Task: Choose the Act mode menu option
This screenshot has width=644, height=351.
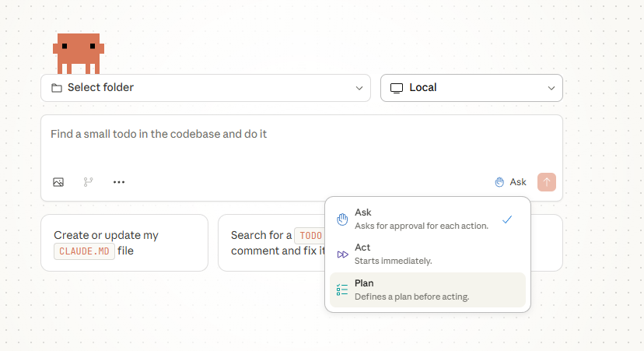Action: (428, 254)
